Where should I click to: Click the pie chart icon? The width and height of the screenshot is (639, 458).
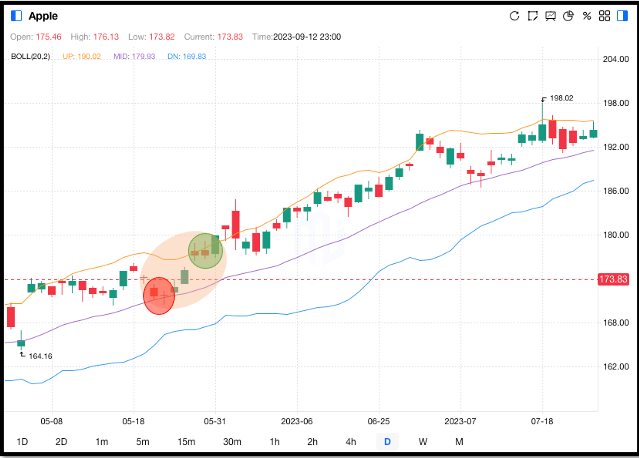pos(569,16)
